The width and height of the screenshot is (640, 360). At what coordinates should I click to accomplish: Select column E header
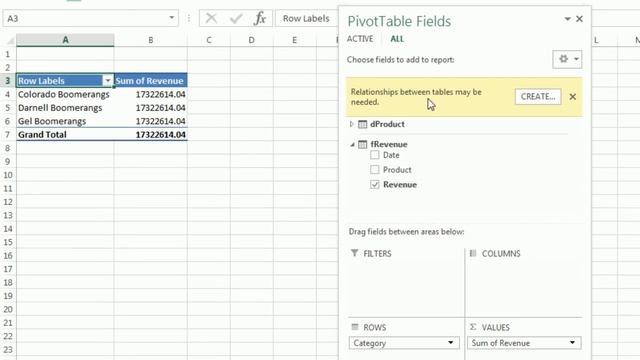click(294, 40)
